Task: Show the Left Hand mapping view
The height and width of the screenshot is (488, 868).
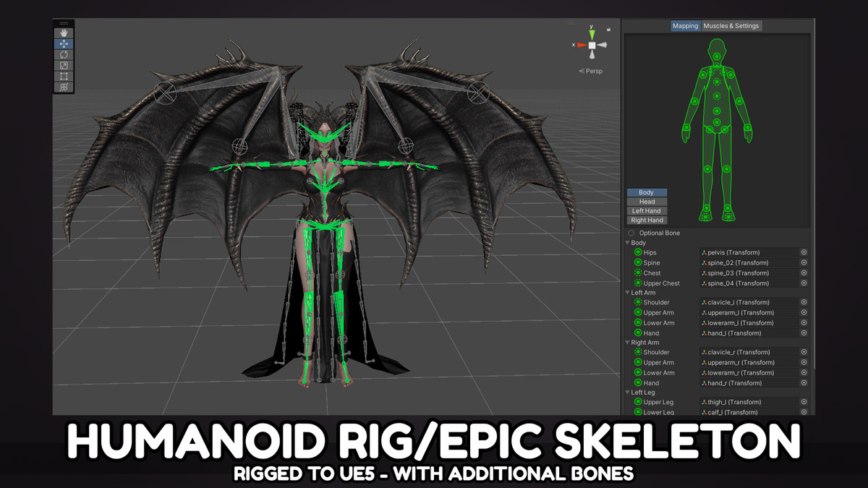Action: 647,211
